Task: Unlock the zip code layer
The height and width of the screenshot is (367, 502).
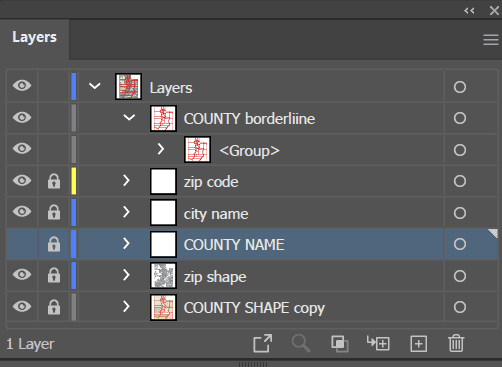Action: pyautogui.click(x=54, y=181)
